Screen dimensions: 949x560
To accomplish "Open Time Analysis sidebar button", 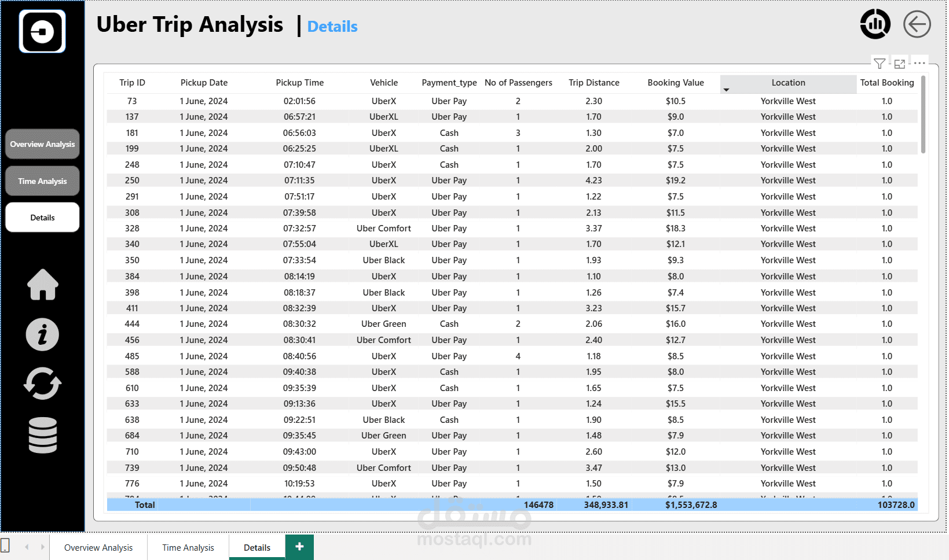I will [42, 181].
